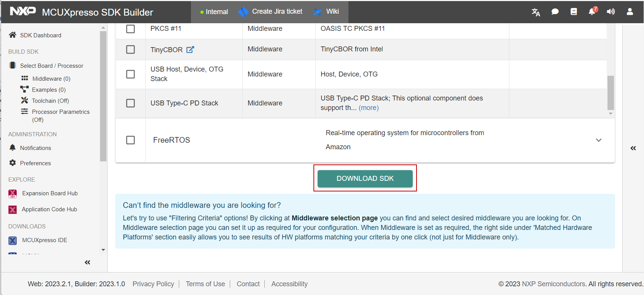
Task: Click the SDK Dashboard home icon
Action: coord(13,35)
